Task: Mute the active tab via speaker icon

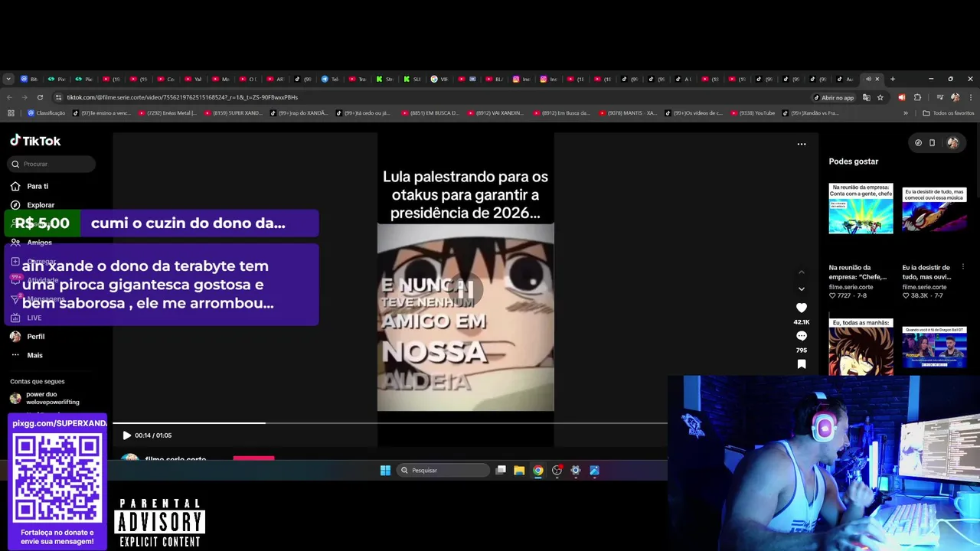Action: (x=868, y=79)
